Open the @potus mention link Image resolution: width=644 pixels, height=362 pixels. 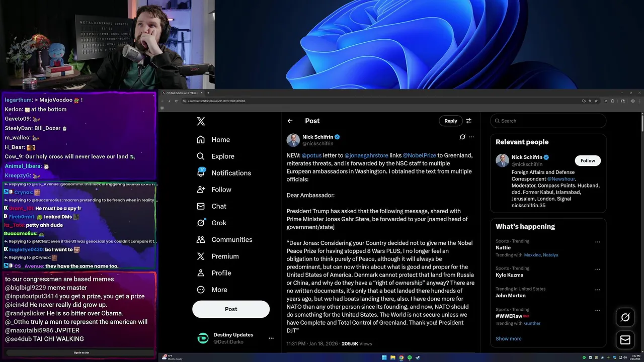click(x=311, y=155)
